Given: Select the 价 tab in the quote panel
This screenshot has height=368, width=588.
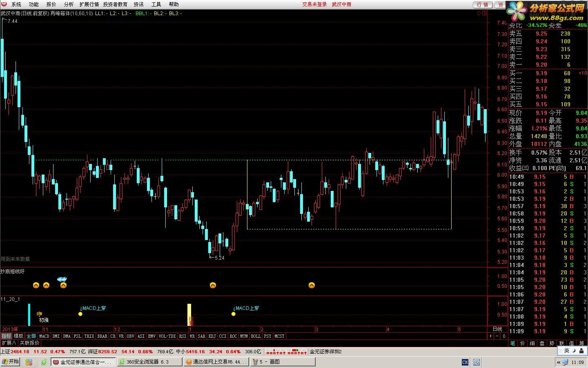Looking at the screenshot, I should pos(523,343).
